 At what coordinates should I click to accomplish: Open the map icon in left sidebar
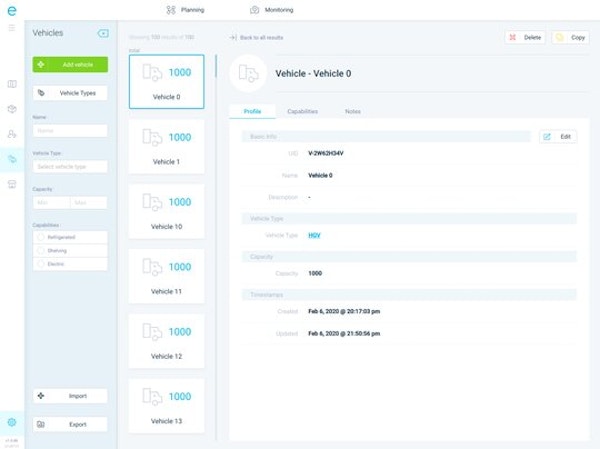[12, 84]
